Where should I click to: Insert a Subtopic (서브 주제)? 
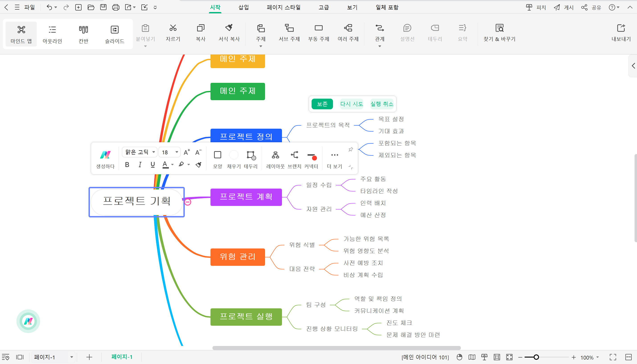[289, 33]
